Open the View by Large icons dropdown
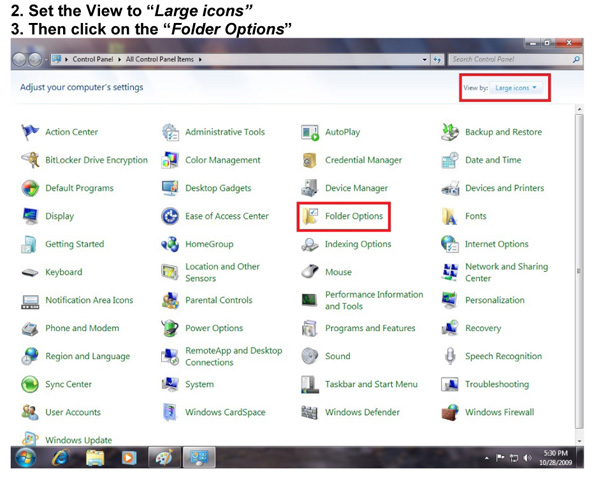 pos(516,88)
